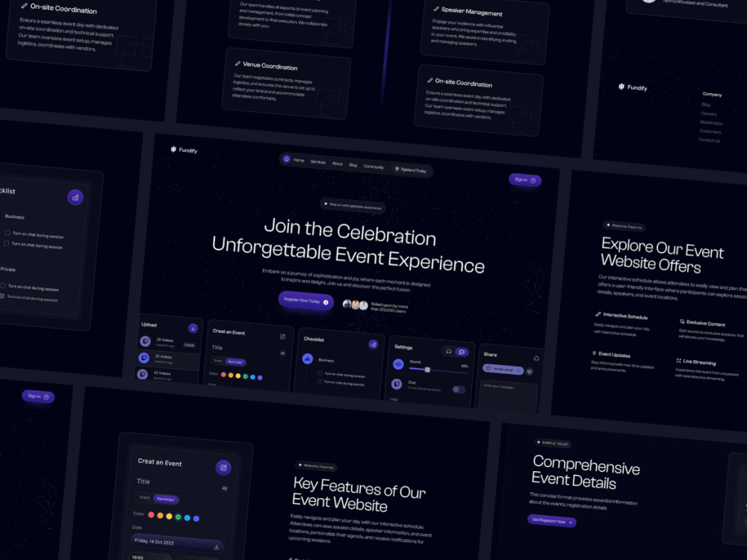Click the Title field on the large Creat an Event card
The width and height of the screenshot is (747, 560).
pyautogui.click(x=181, y=484)
